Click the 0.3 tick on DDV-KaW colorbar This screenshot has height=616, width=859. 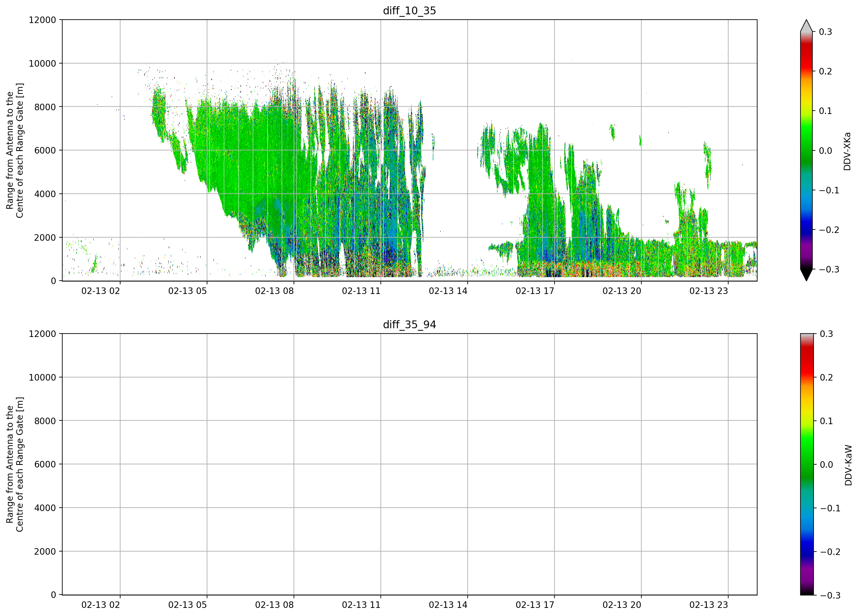826,334
